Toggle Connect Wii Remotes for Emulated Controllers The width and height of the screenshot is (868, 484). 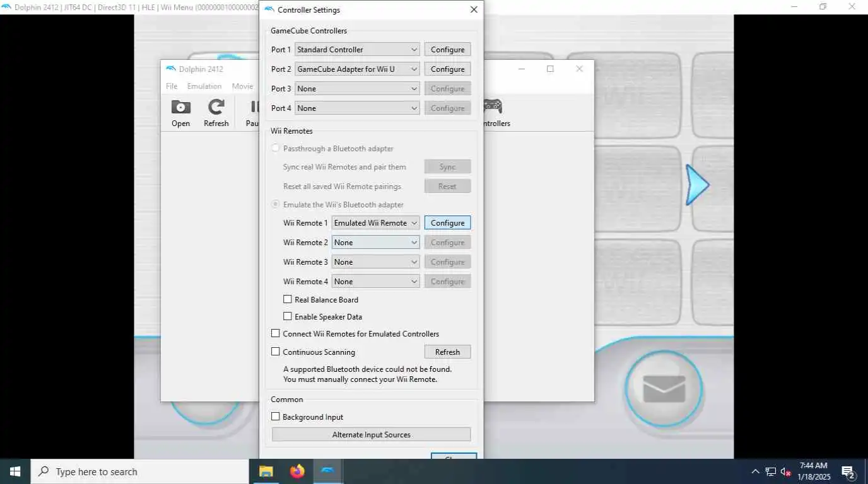(276, 333)
